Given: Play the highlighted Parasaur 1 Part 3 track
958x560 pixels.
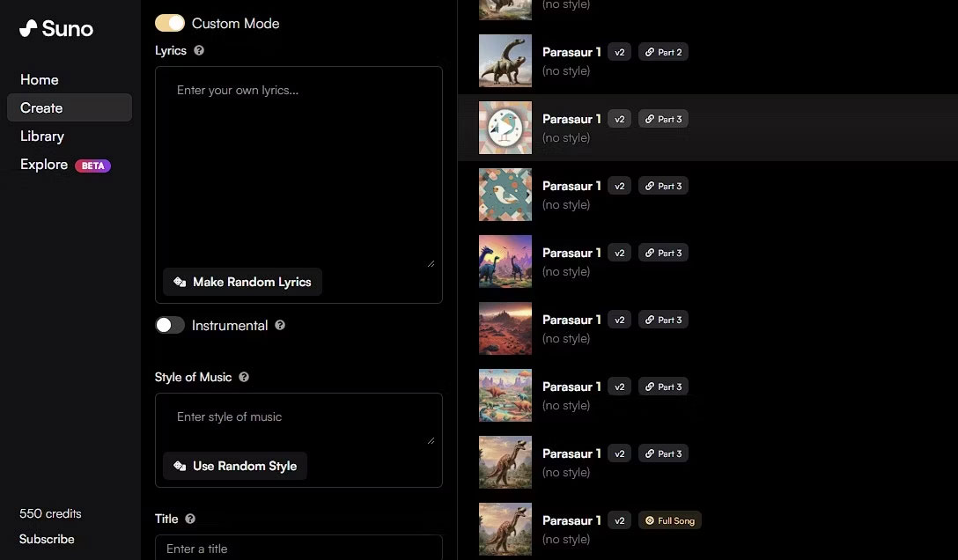Looking at the screenshot, I should 505,128.
